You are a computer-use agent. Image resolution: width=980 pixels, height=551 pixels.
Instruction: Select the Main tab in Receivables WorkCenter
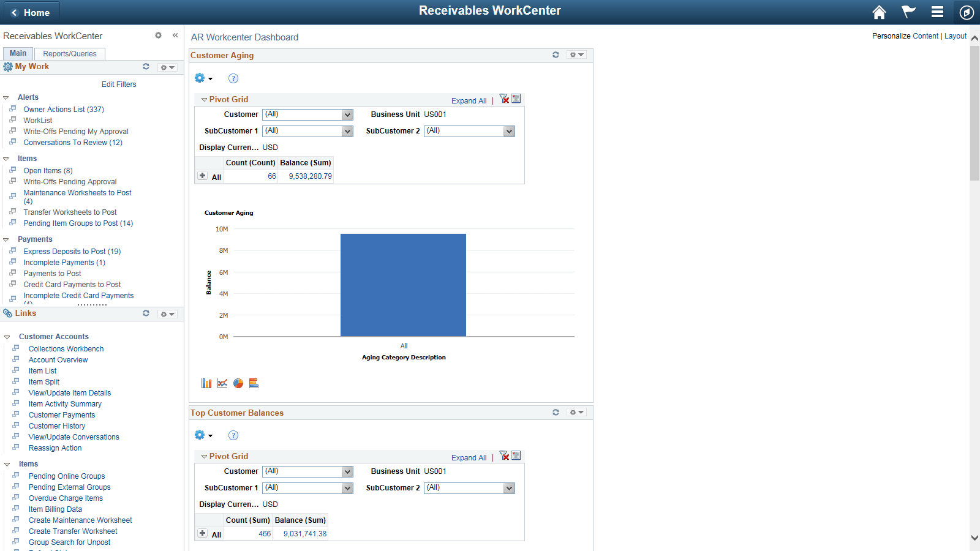(18, 53)
